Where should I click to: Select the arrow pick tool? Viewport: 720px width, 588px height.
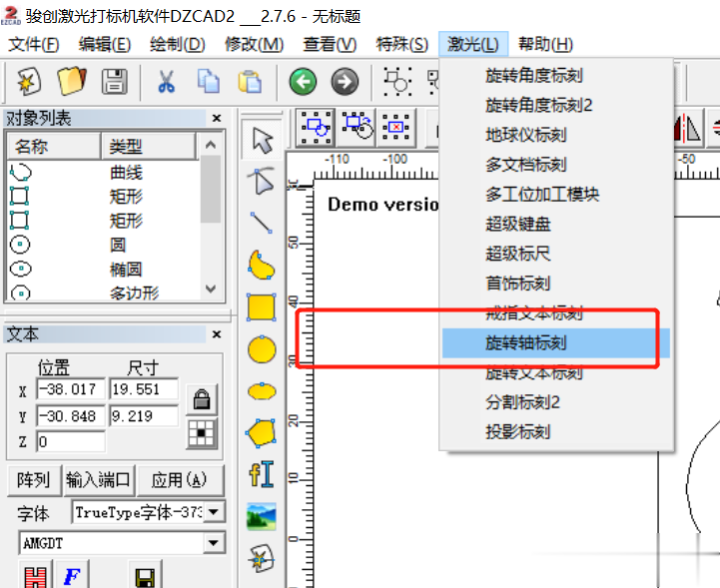[x=262, y=140]
